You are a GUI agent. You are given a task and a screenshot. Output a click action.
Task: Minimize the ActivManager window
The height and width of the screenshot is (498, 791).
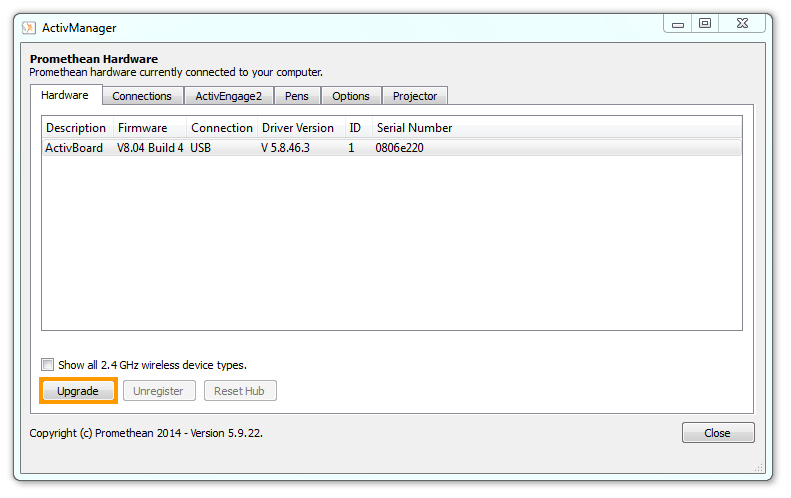(678, 24)
